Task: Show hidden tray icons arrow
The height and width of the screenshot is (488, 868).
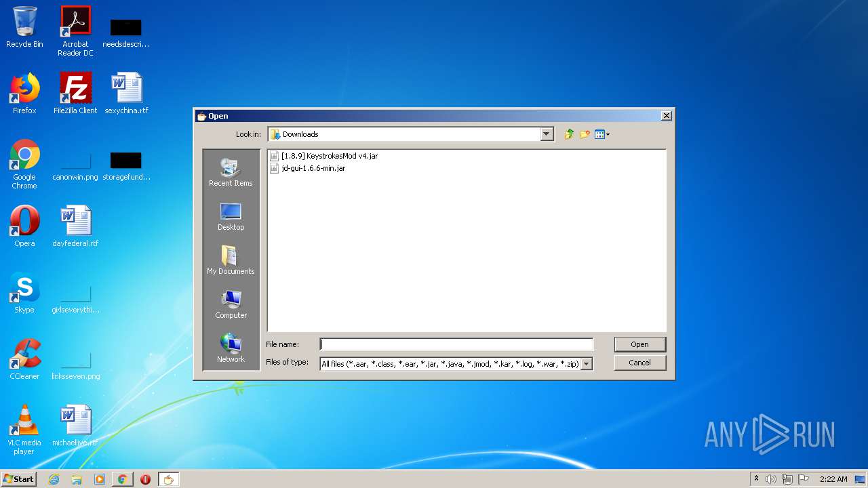Action: pos(756,479)
